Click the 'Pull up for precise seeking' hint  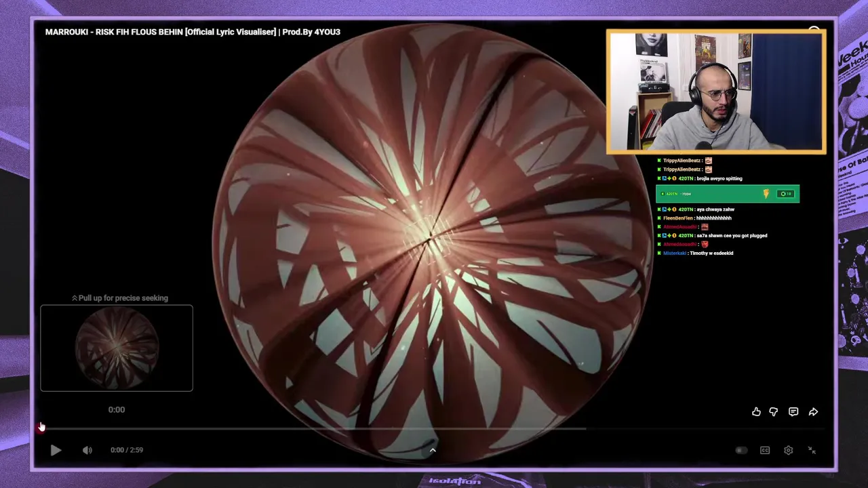[120, 298]
